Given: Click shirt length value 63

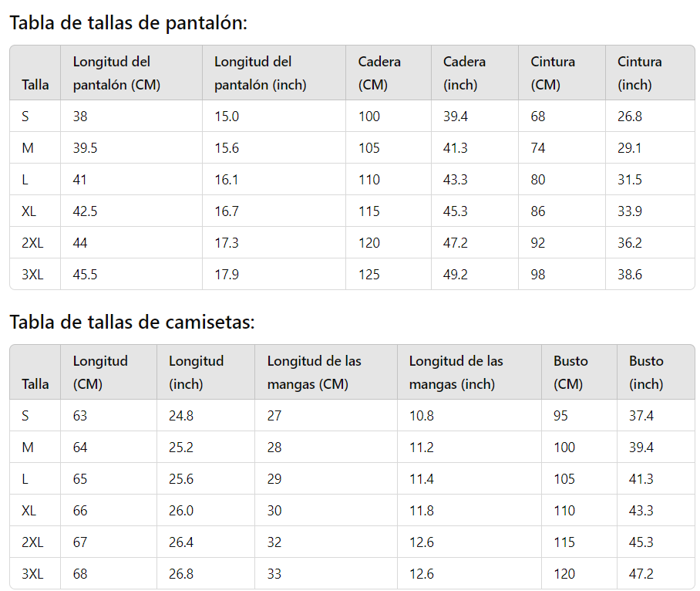Looking at the screenshot, I should [80, 415].
